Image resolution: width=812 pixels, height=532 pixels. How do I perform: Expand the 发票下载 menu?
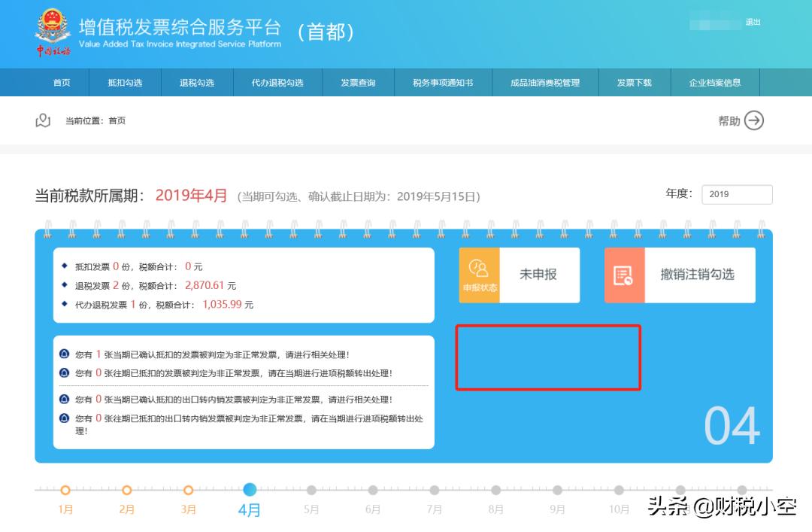coord(632,83)
